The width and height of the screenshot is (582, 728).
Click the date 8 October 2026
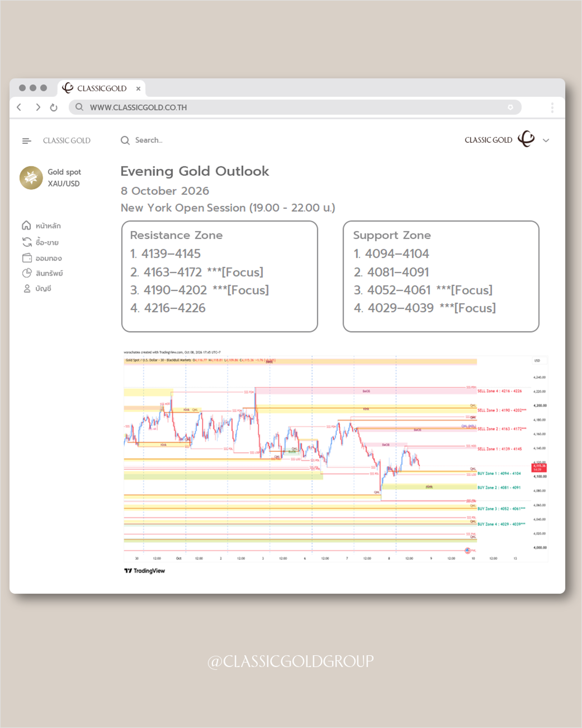tap(165, 191)
